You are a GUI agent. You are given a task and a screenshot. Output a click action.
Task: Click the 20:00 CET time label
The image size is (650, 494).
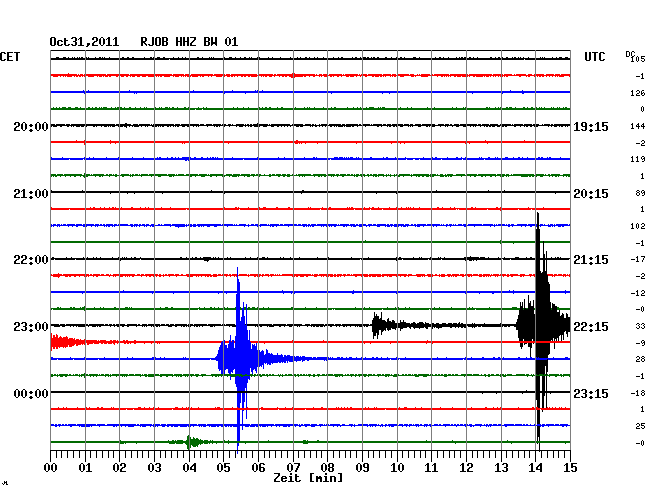(31, 126)
